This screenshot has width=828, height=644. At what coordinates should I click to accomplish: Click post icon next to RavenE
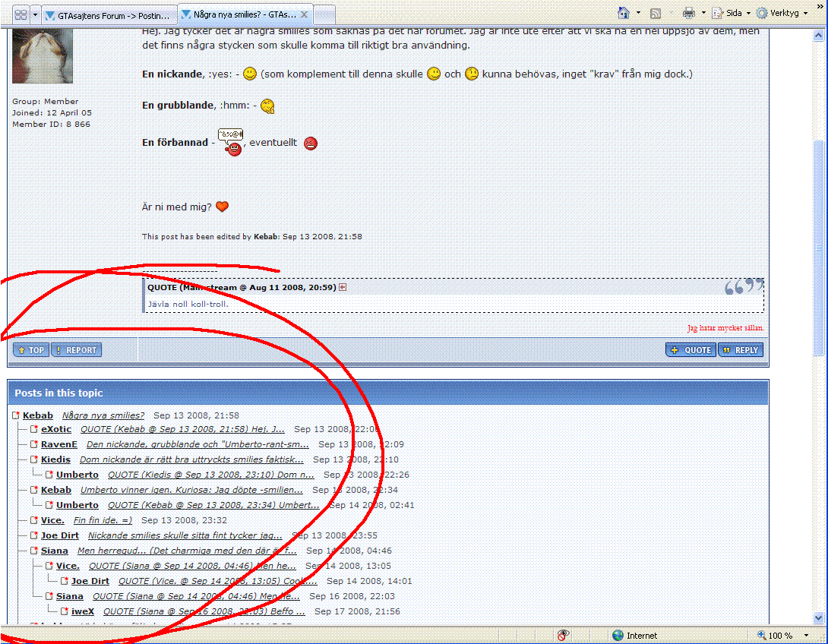(x=33, y=444)
